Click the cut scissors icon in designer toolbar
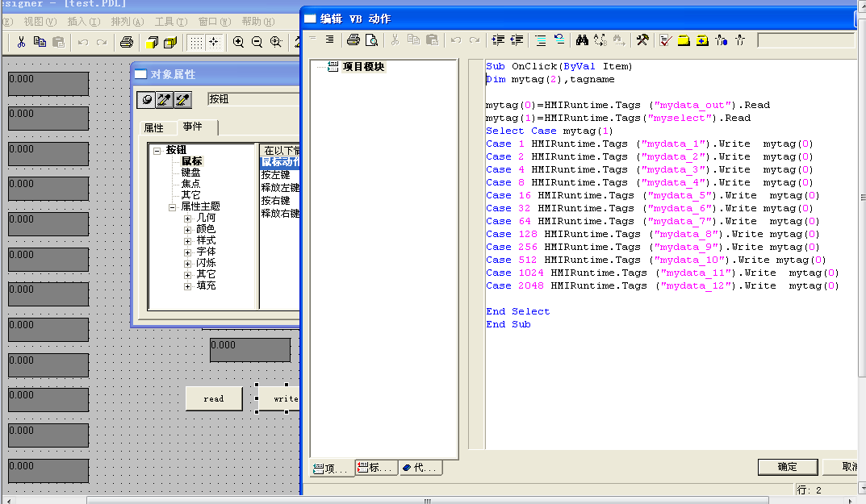This screenshot has height=504, width=866. coord(21,42)
